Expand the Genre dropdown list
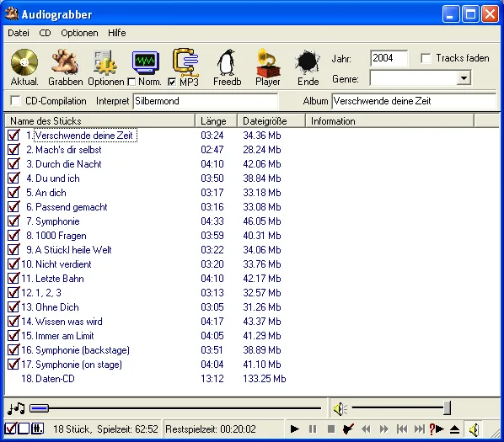The image size is (504, 442). point(464,78)
